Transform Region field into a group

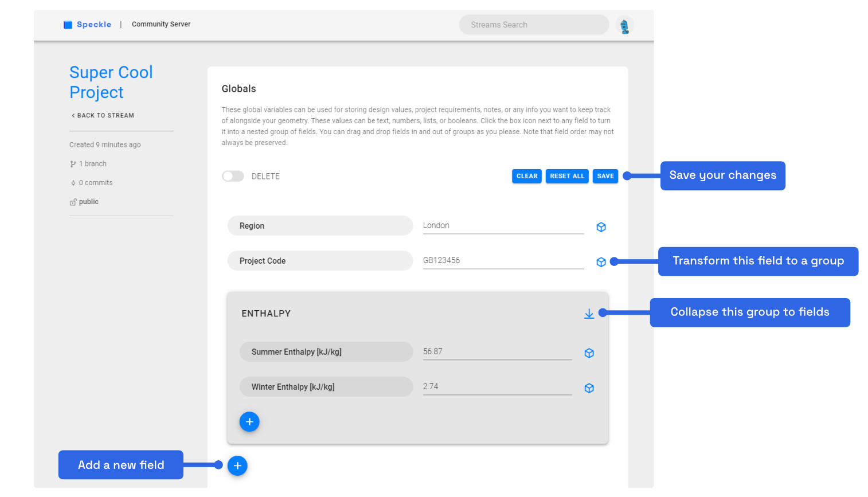coord(601,227)
